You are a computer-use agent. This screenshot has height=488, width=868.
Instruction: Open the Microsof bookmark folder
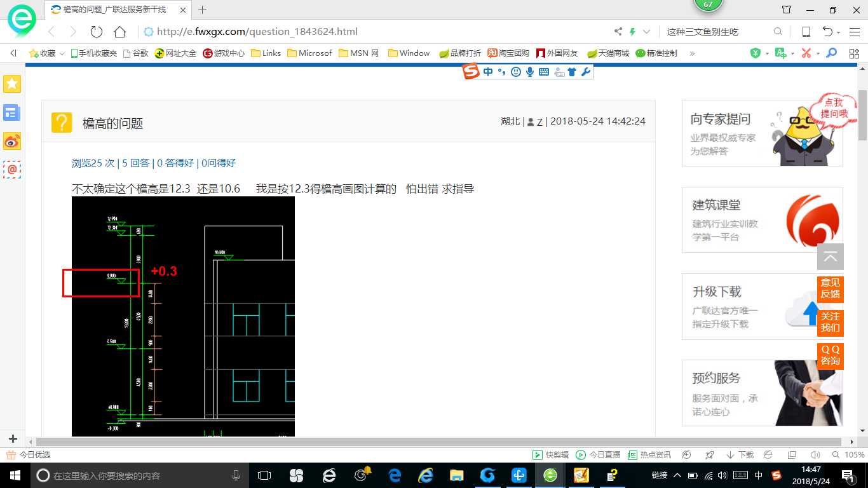(x=309, y=53)
